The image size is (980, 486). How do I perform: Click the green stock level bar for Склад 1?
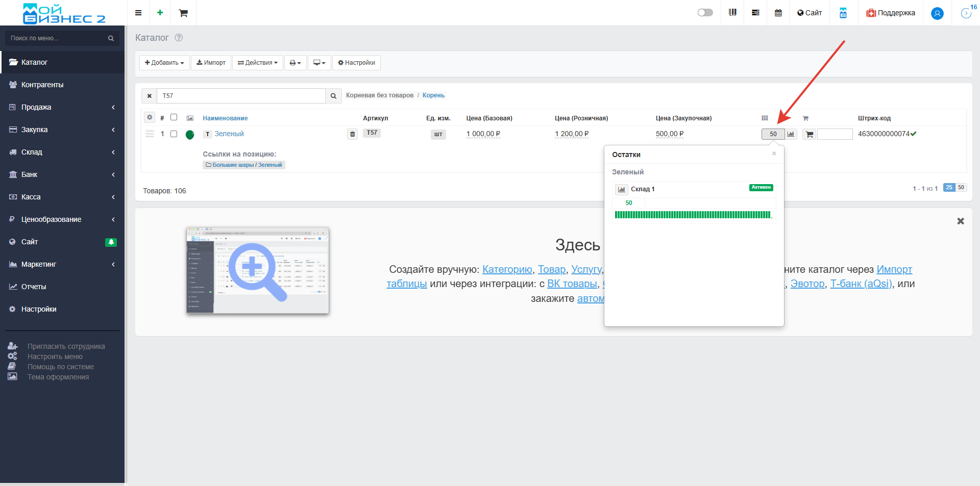point(693,215)
